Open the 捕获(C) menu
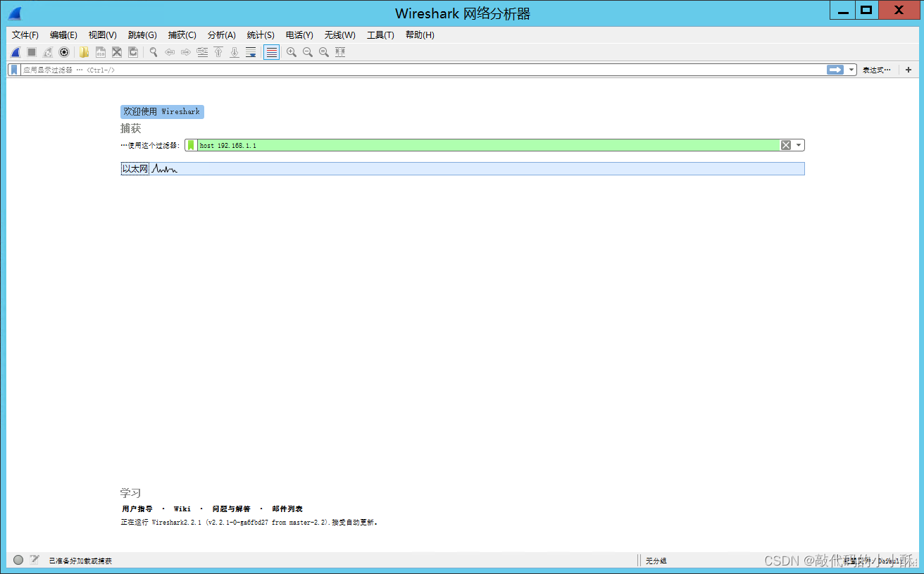This screenshot has height=574, width=924. click(x=182, y=35)
